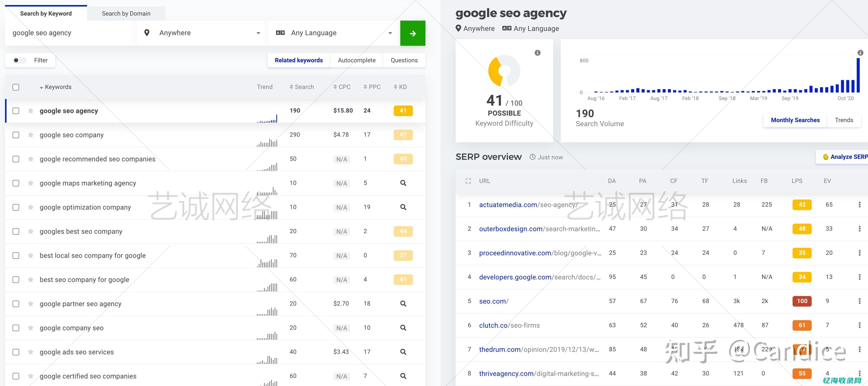Select Related keywords tab
Image resolution: width=868 pixels, height=386 pixels.
[x=298, y=60]
